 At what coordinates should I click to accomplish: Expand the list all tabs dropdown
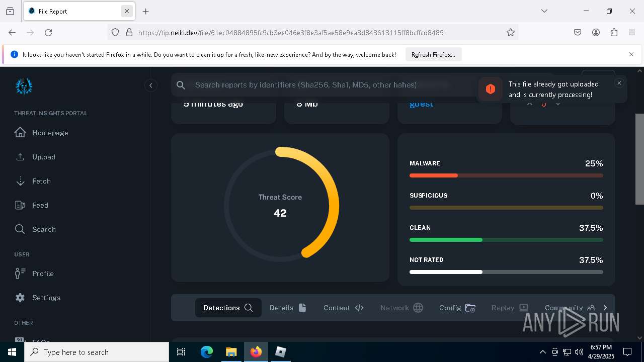tap(544, 11)
